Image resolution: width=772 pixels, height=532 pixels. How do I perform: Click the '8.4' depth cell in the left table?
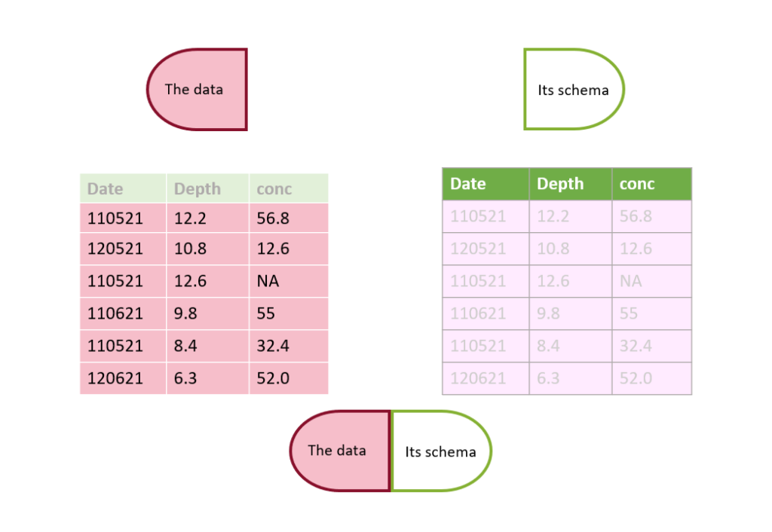(208, 346)
